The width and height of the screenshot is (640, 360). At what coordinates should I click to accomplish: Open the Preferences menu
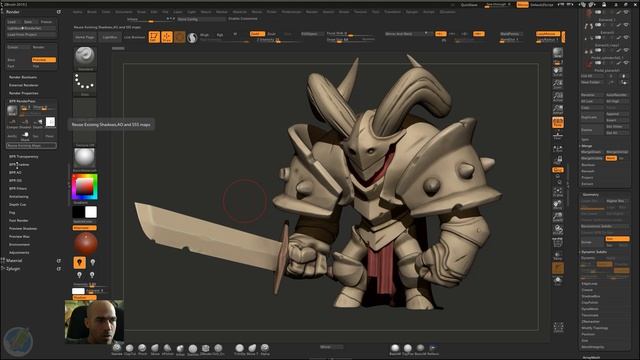coord(291,12)
